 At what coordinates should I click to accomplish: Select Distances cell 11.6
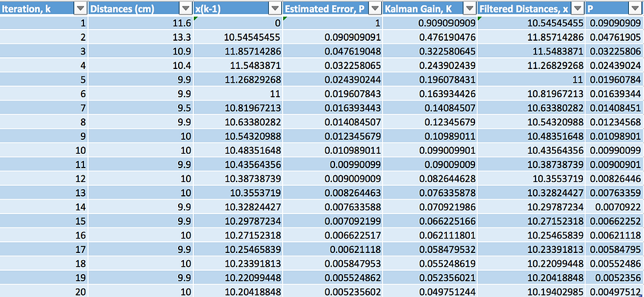click(x=141, y=23)
